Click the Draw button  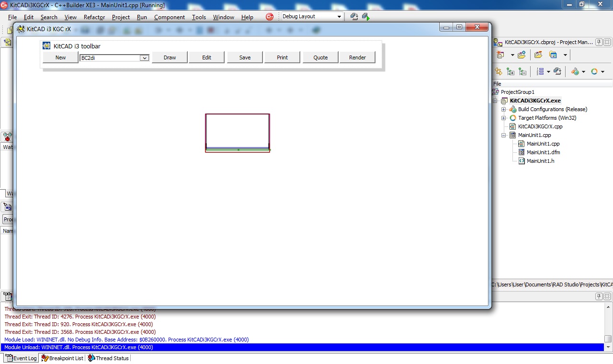(x=170, y=57)
